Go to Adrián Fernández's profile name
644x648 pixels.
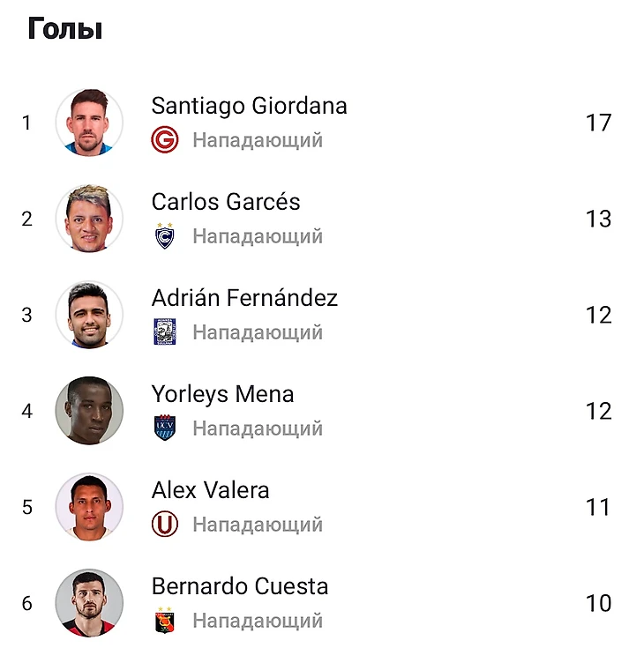click(x=244, y=298)
